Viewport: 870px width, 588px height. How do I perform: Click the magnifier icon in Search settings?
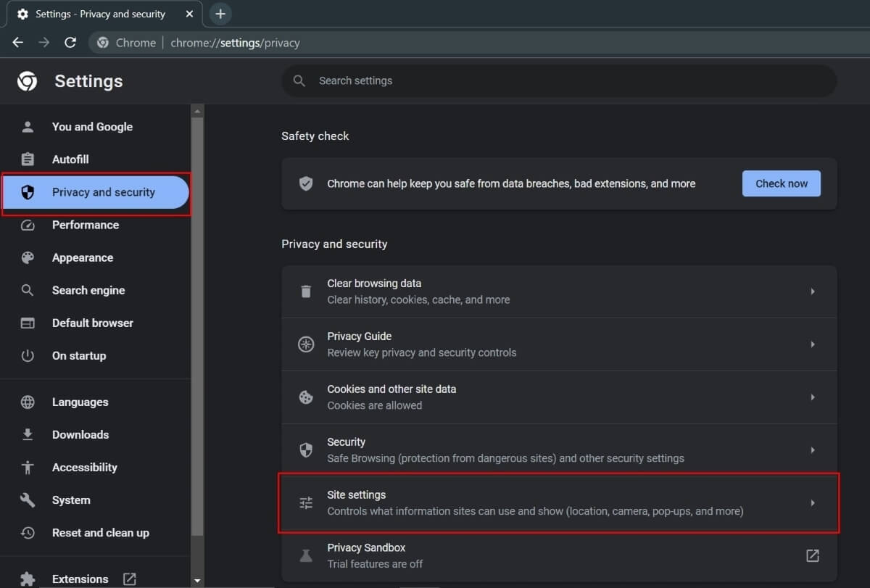tap(299, 80)
